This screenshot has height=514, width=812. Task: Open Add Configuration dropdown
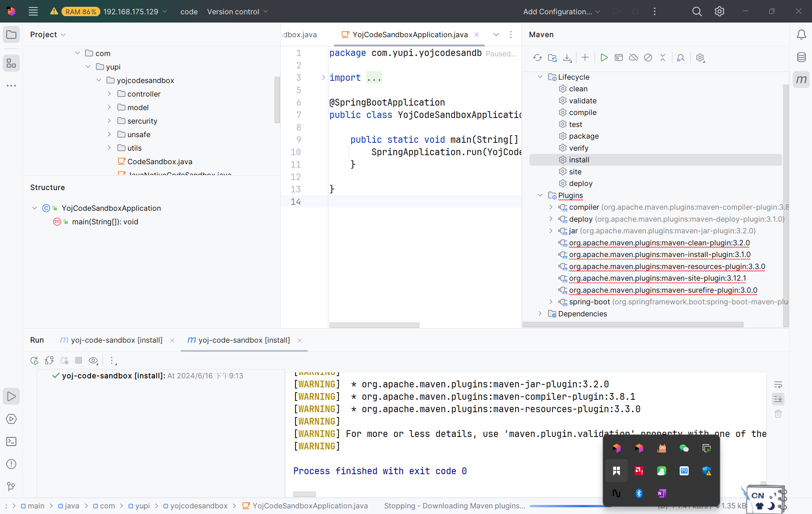(x=562, y=12)
